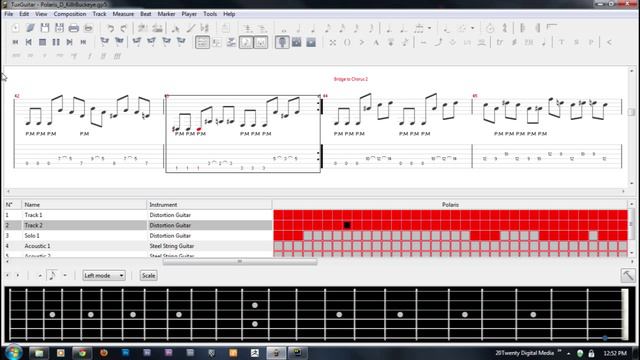Open the Player menu
The image size is (640, 360).
pos(189,14)
